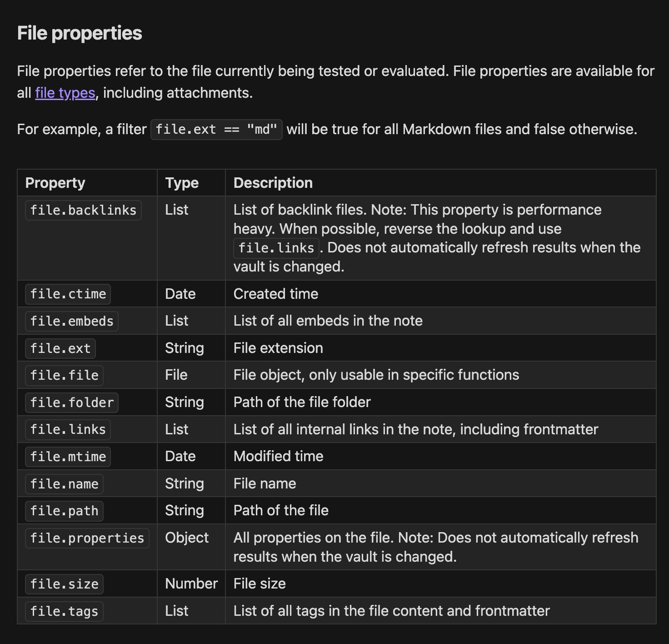Select the file.size property code tag

[64, 584]
